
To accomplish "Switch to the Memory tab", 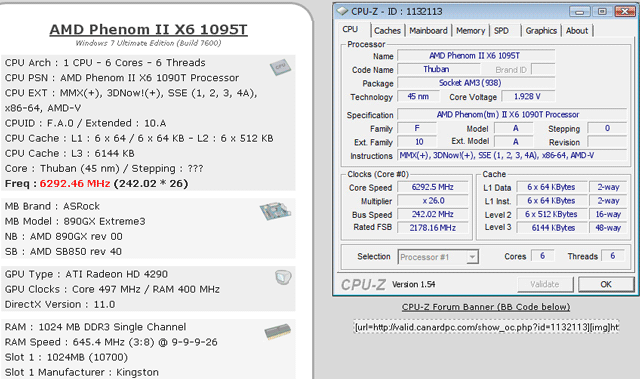I will (x=470, y=31).
